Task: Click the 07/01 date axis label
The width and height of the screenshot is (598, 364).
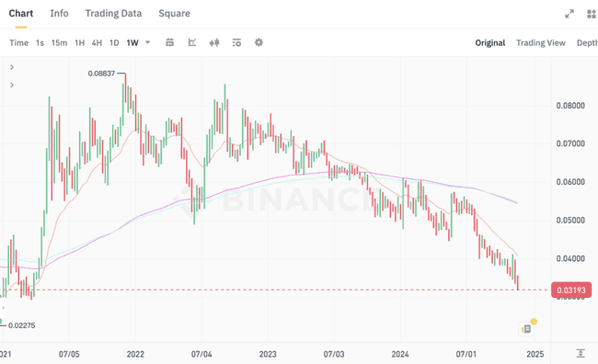Action: point(466,354)
